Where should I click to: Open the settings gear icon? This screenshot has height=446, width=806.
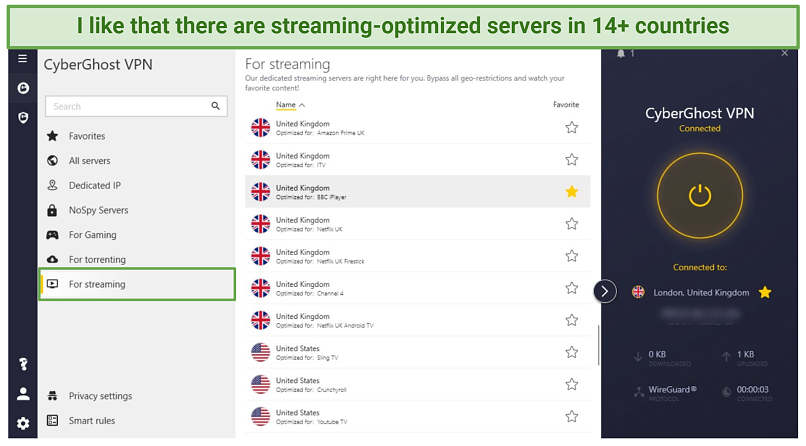pyautogui.click(x=23, y=423)
